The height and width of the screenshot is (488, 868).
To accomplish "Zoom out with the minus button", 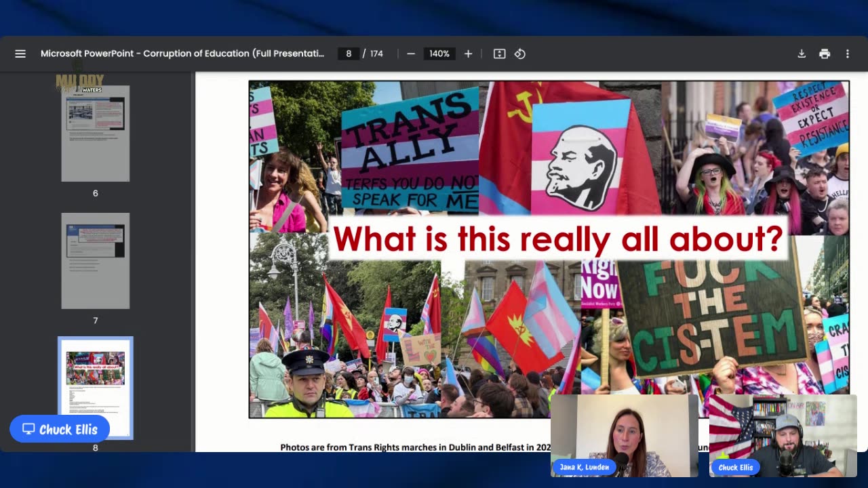I will [x=411, y=54].
